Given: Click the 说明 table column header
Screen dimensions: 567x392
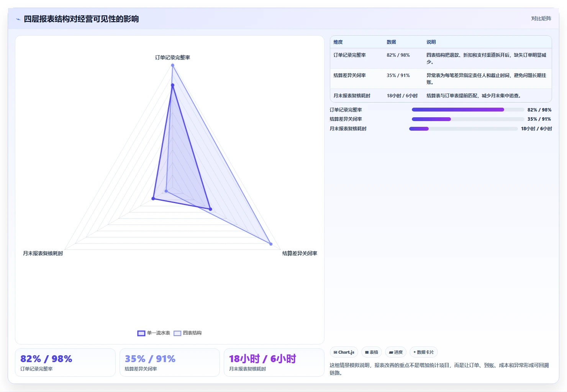Looking at the screenshot, I should coord(431,42).
